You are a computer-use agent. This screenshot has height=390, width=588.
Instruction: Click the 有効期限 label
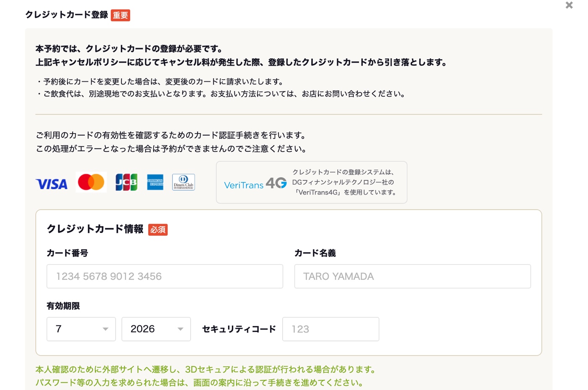pos(63,306)
